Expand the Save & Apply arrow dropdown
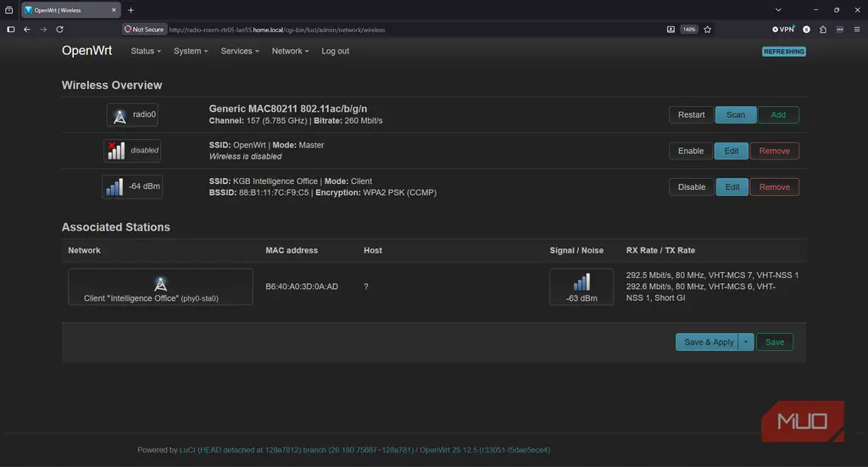The width and height of the screenshot is (868, 467). pos(746,342)
